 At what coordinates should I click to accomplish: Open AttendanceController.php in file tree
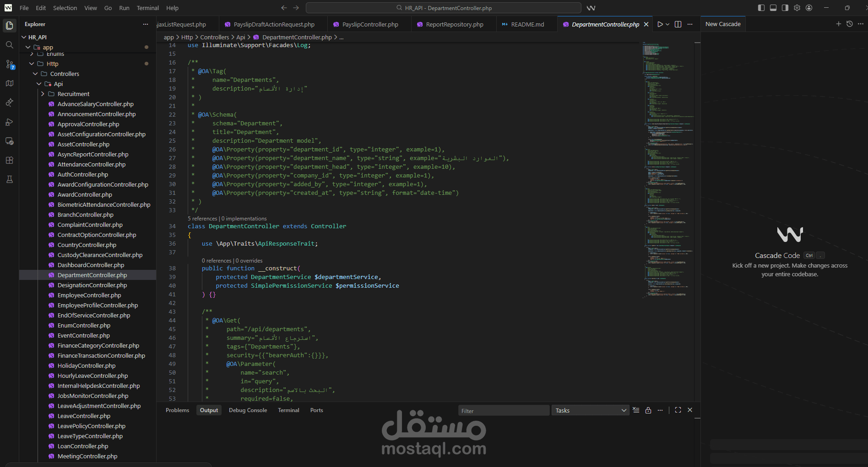[92, 164]
